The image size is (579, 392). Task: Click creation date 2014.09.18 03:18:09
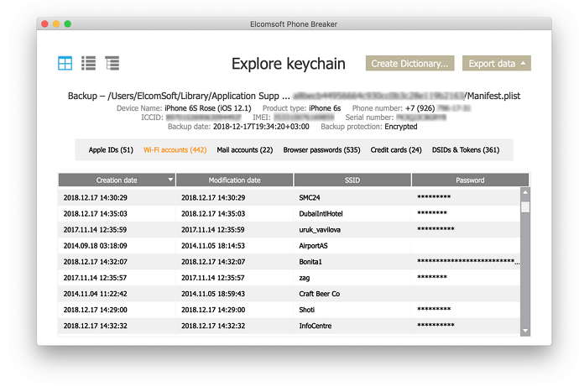pos(96,246)
